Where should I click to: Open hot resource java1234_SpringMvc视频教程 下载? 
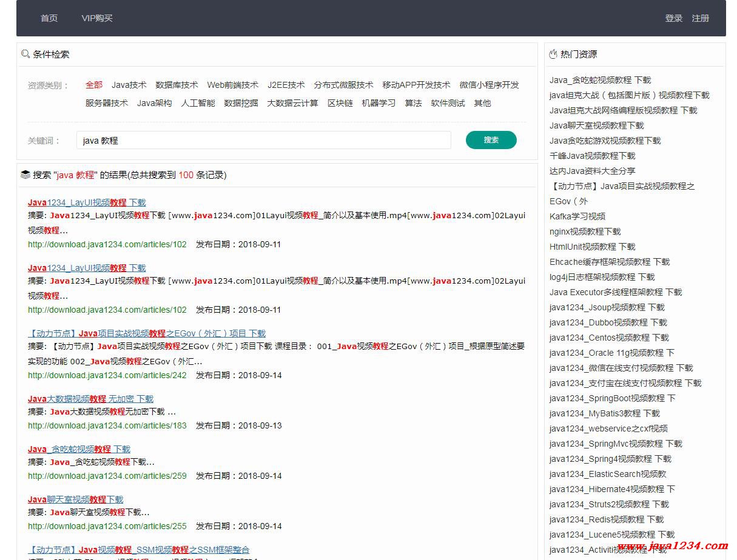616,444
